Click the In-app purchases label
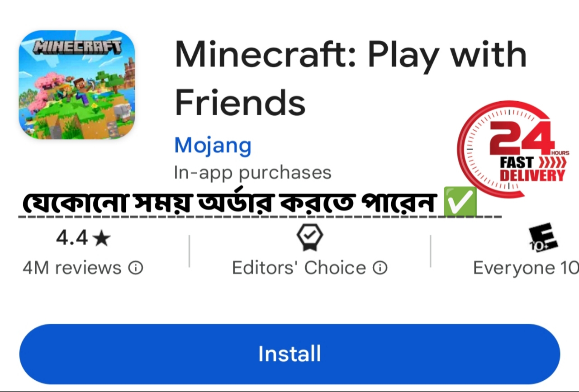579x392 pixels. pyautogui.click(x=252, y=173)
